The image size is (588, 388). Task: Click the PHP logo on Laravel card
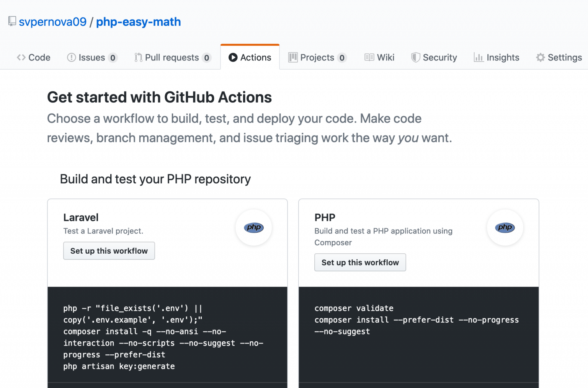tap(253, 228)
